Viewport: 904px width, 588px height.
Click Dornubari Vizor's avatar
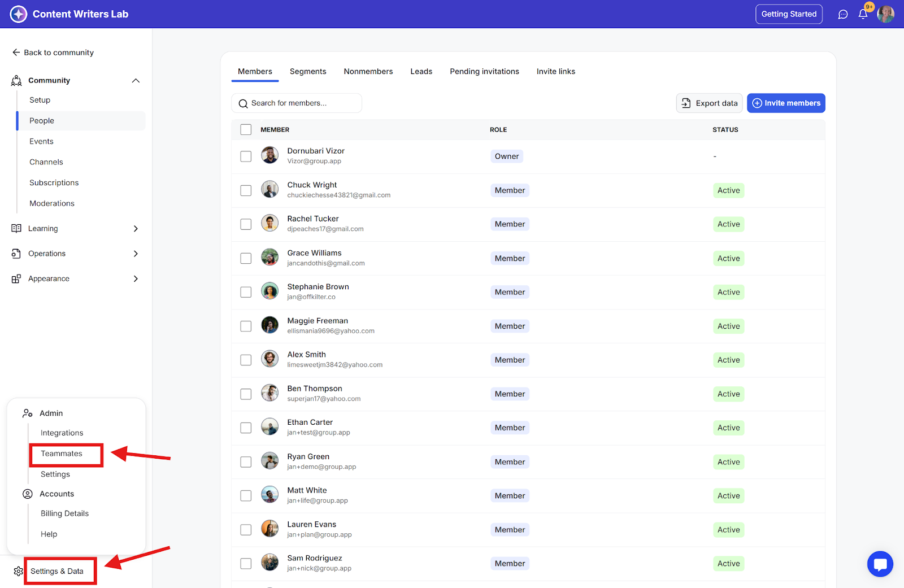click(270, 155)
